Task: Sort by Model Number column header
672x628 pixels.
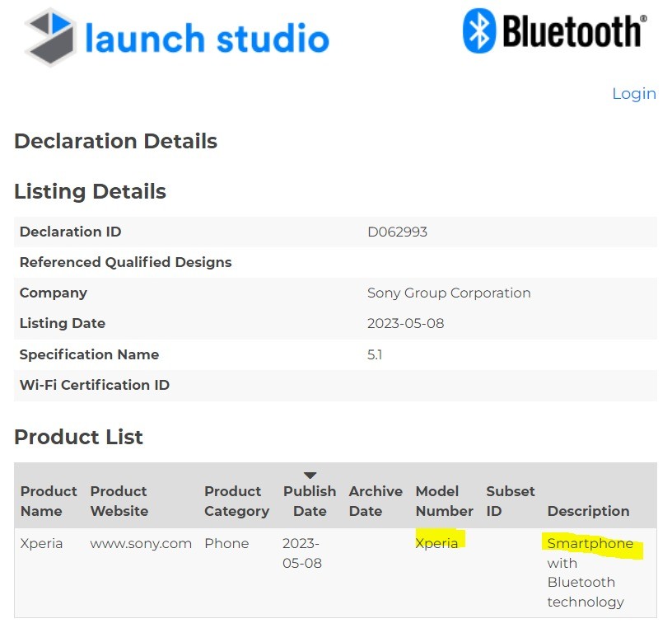Action: pos(444,501)
